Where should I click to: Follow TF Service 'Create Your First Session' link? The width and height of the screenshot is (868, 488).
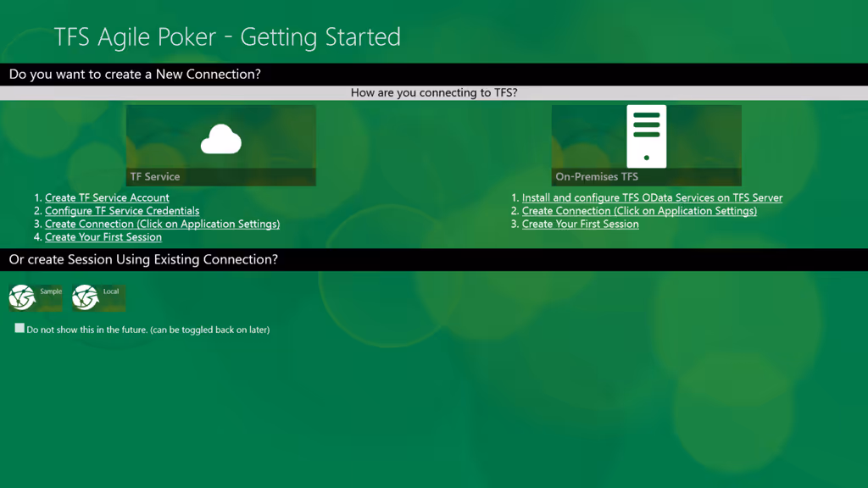pos(103,237)
